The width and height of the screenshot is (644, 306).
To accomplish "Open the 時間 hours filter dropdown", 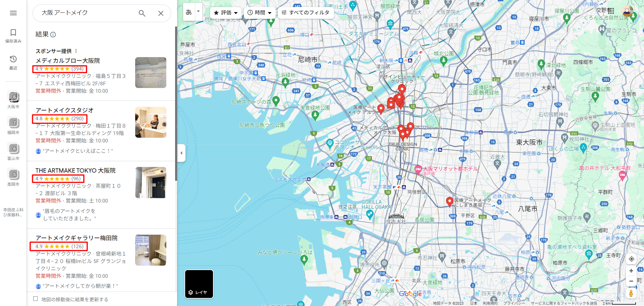I will [x=259, y=12].
